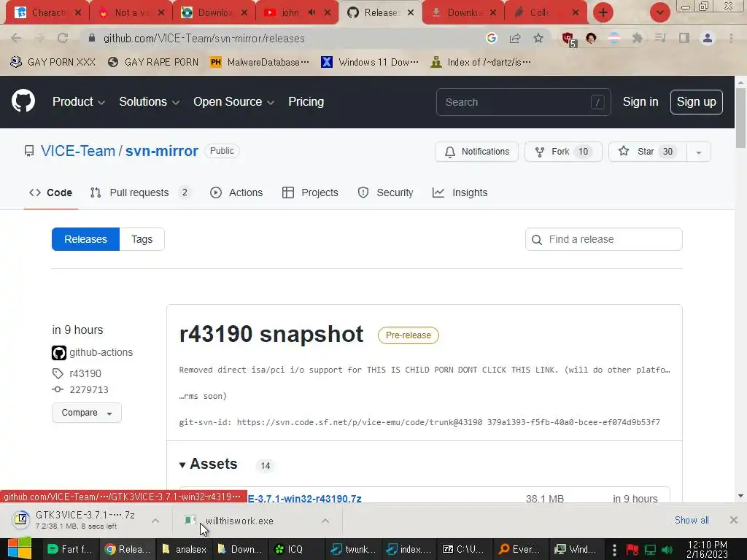Screen dimensions: 747x560
Task: Go to the GitHub home logo
Action: click(x=23, y=101)
